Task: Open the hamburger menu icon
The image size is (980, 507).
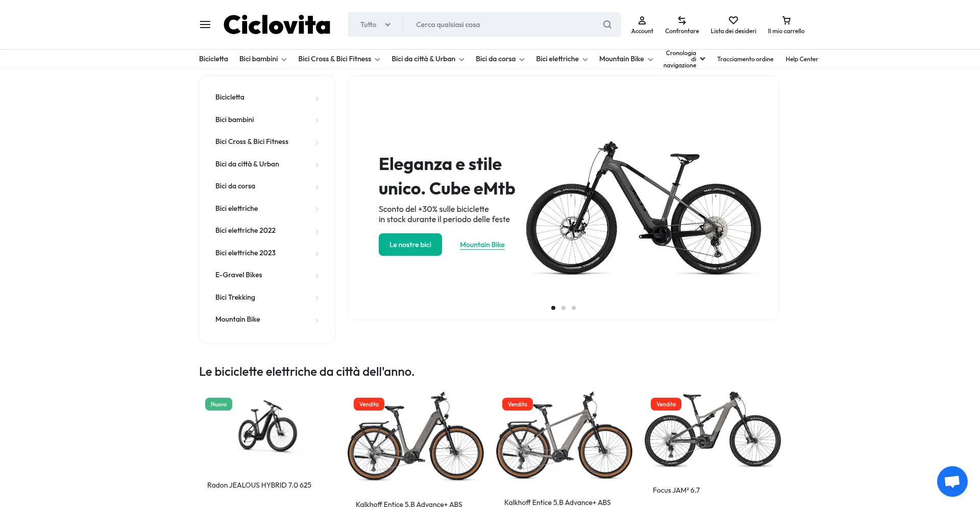Action: tap(205, 25)
